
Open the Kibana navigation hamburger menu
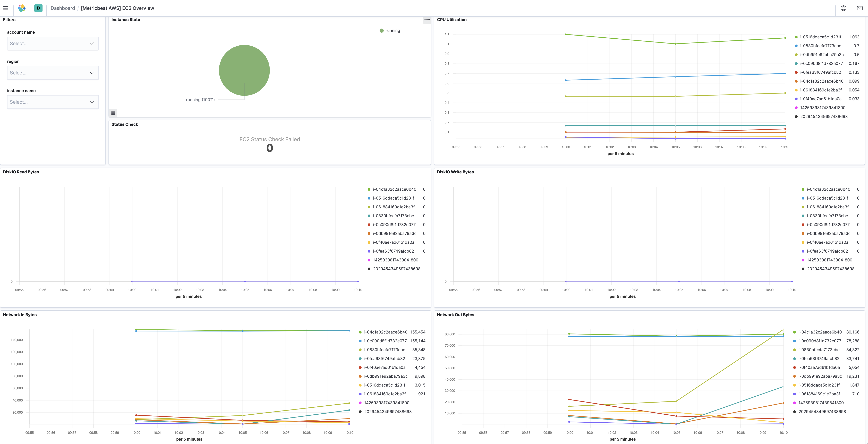5,8
